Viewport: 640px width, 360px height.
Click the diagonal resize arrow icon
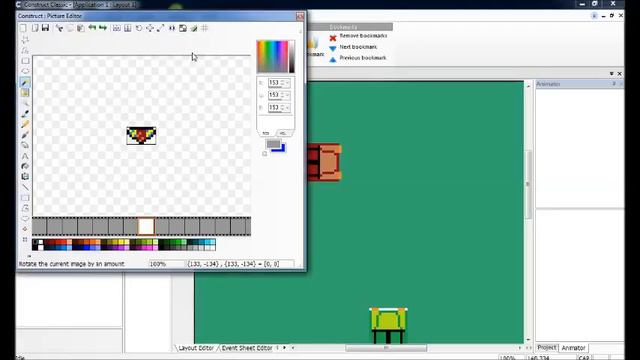tap(160, 28)
